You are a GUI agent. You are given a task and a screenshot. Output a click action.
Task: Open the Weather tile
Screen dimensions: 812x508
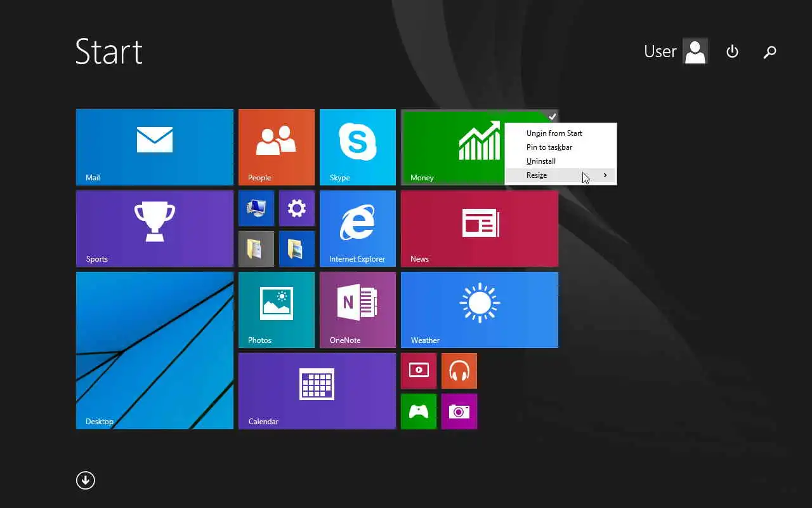[480, 310]
